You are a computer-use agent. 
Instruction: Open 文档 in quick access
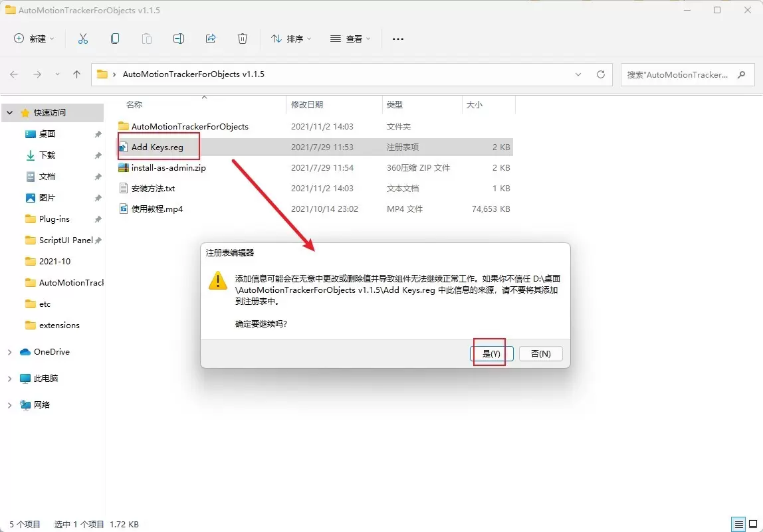point(47,177)
